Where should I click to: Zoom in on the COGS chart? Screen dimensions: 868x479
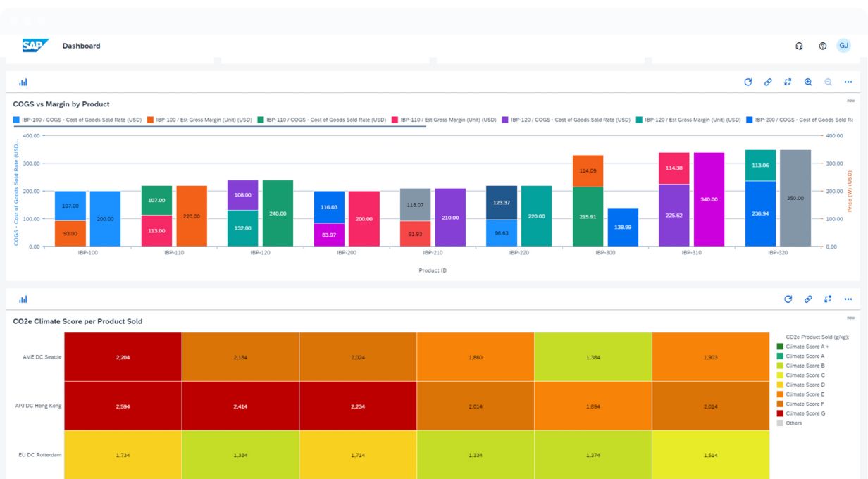point(808,82)
